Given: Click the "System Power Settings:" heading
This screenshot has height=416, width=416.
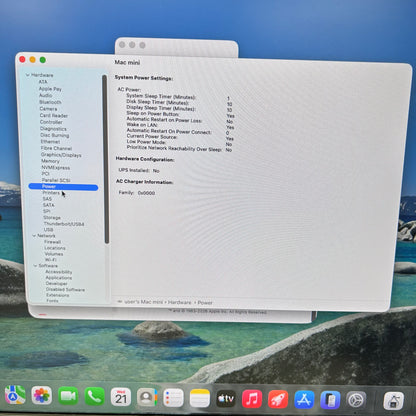Looking at the screenshot, I should (144, 78).
